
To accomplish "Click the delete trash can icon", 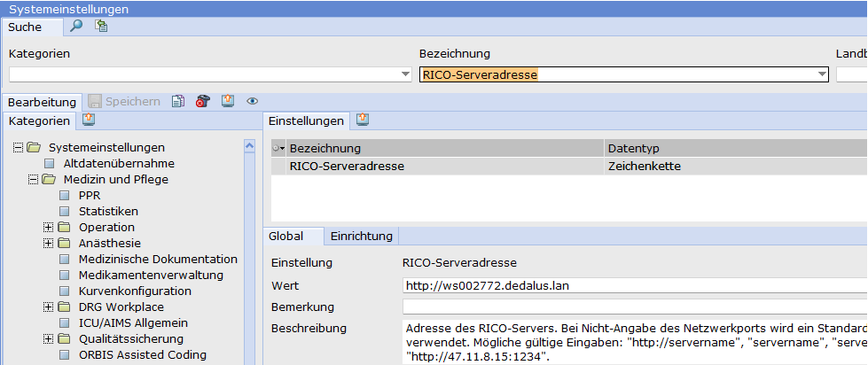I will [x=203, y=101].
